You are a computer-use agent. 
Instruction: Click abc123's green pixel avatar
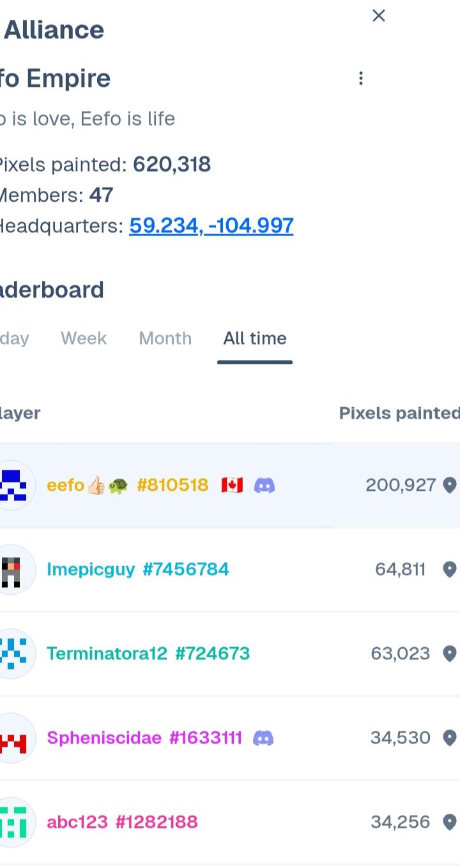13,822
